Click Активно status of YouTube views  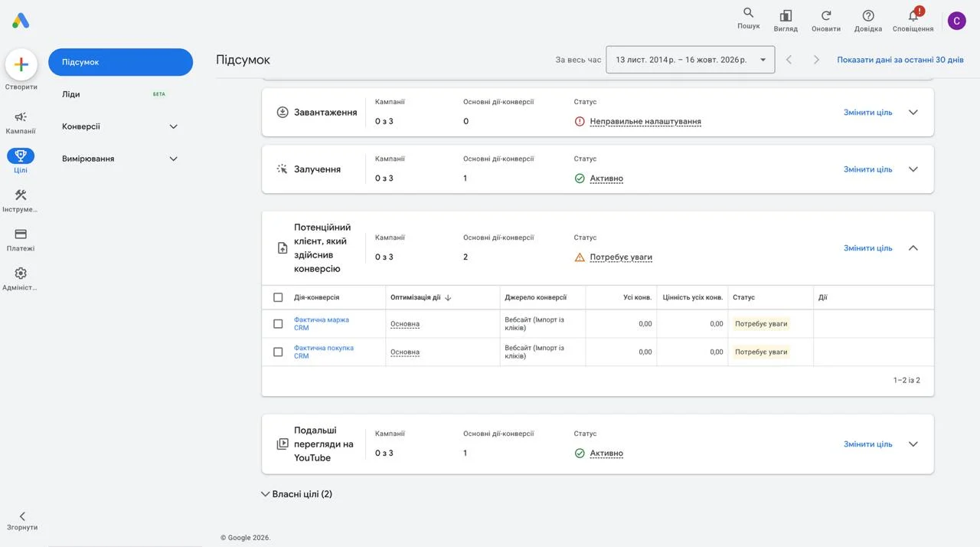click(x=606, y=454)
